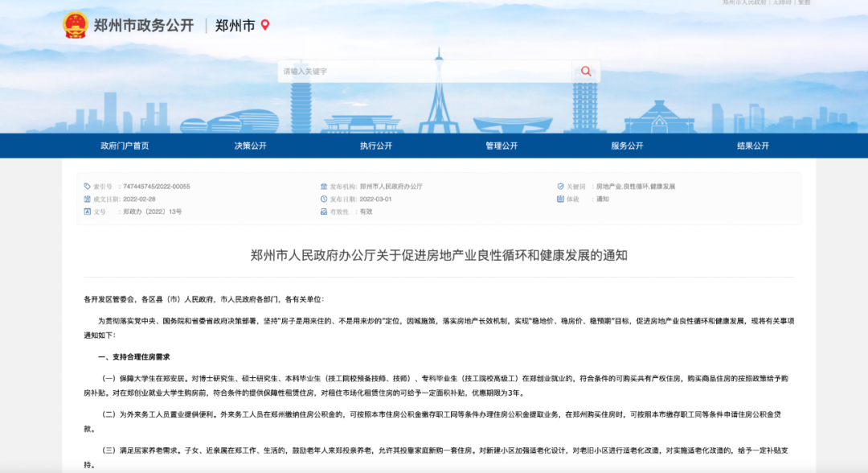Click the national emblem logo
868x473 pixels.
[76, 25]
